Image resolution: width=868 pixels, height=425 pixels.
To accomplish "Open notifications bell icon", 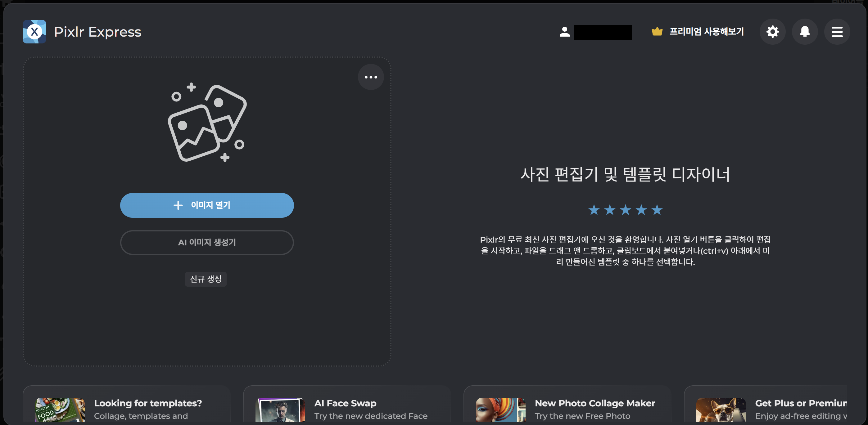I will point(805,32).
